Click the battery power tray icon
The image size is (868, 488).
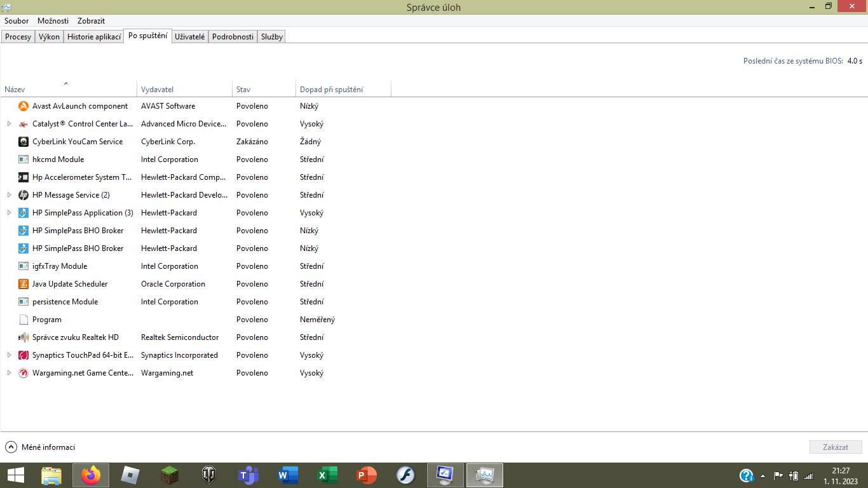click(x=793, y=475)
